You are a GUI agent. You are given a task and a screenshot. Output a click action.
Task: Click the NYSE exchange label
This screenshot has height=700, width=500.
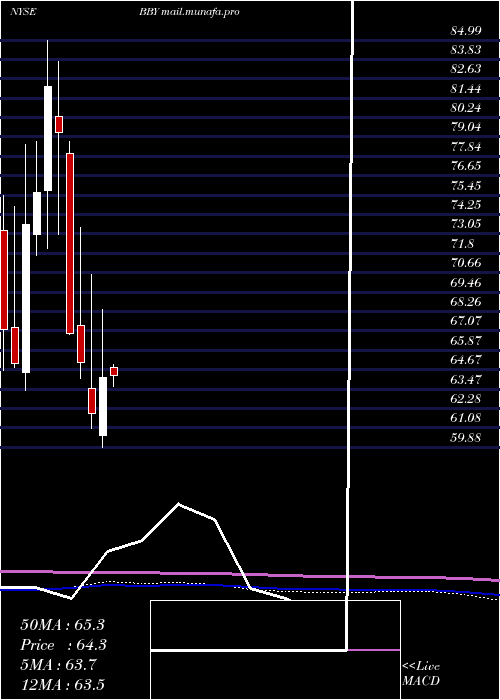23,12
